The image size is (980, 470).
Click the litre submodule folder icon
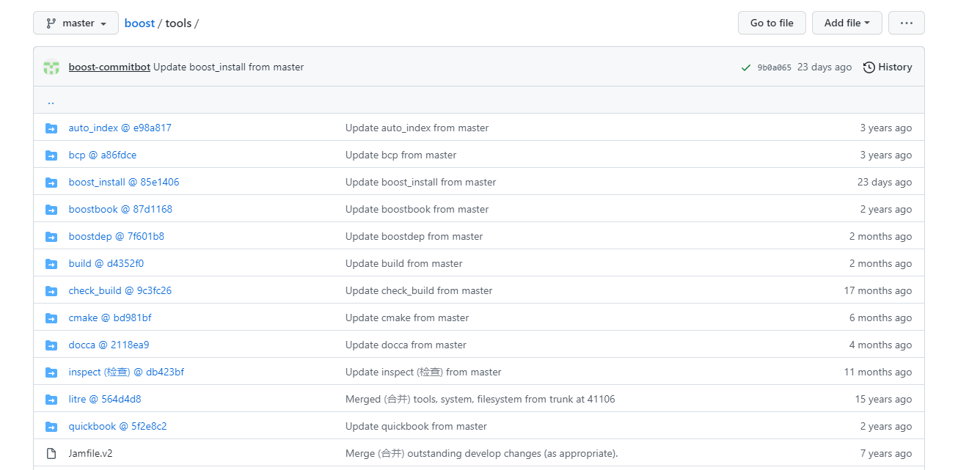click(51, 400)
